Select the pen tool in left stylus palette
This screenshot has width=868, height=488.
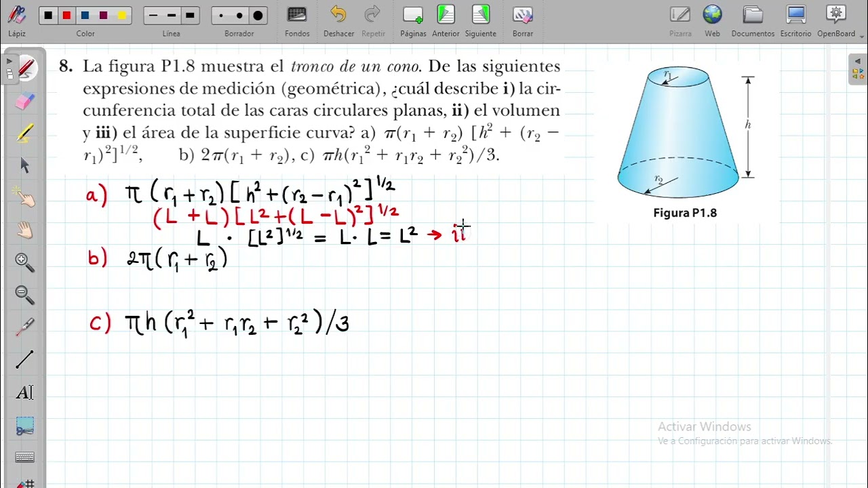click(26, 67)
